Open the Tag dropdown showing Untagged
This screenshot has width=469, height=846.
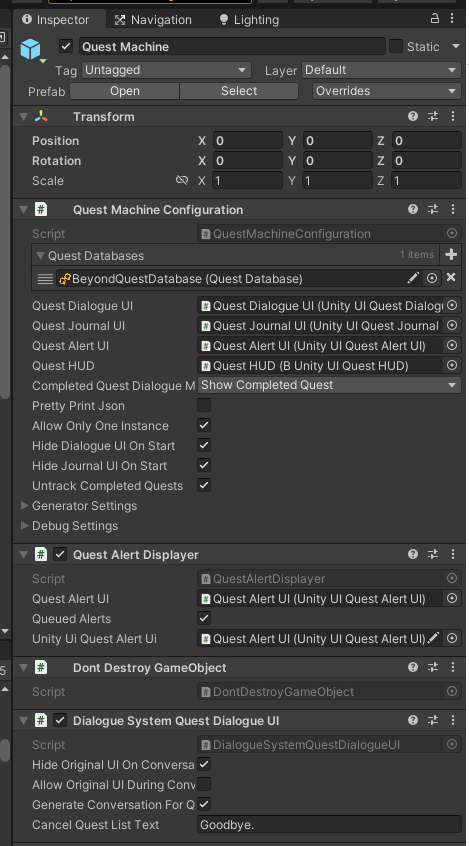coord(166,70)
